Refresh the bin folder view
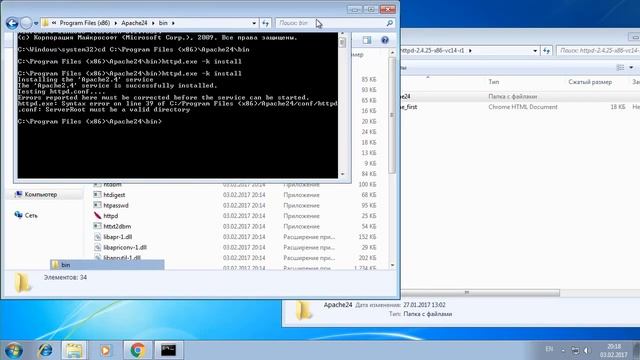 266,23
